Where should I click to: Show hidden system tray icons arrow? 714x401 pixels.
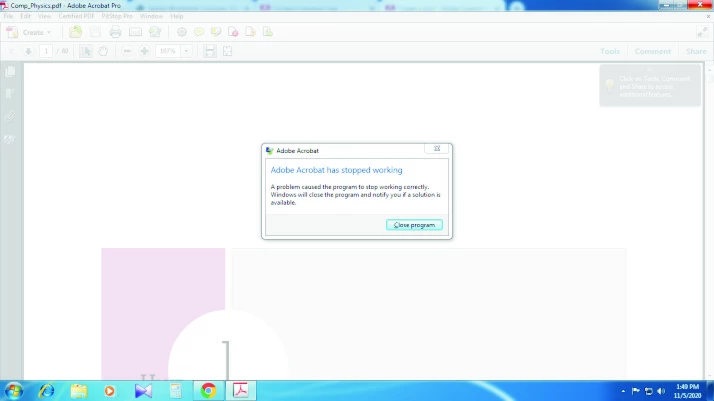point(623,391)
